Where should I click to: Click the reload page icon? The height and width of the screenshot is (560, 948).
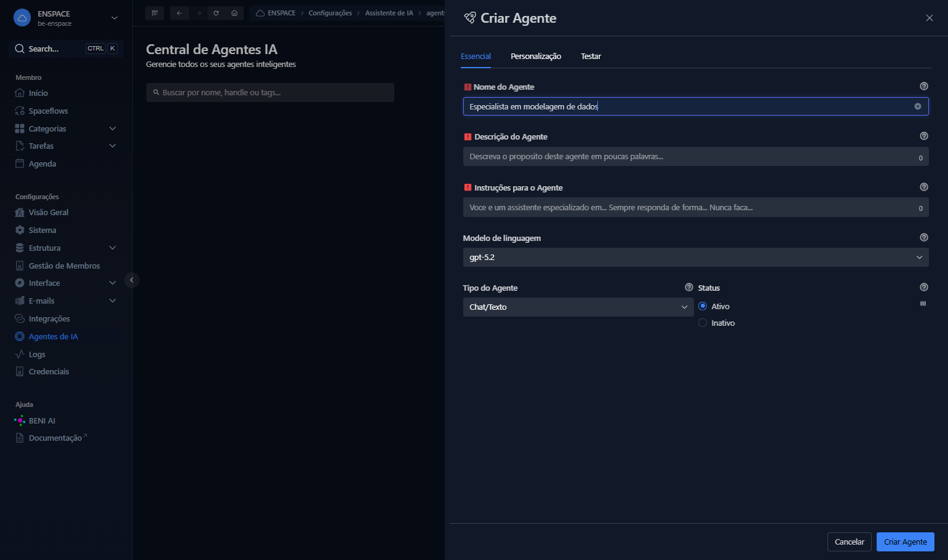216,13
